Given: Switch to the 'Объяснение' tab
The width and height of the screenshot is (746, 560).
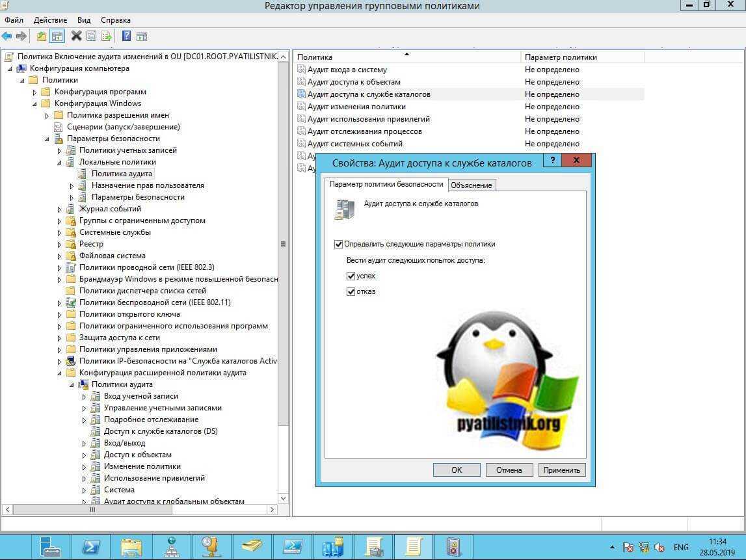Looking at the screenshot, I should 472,185.
